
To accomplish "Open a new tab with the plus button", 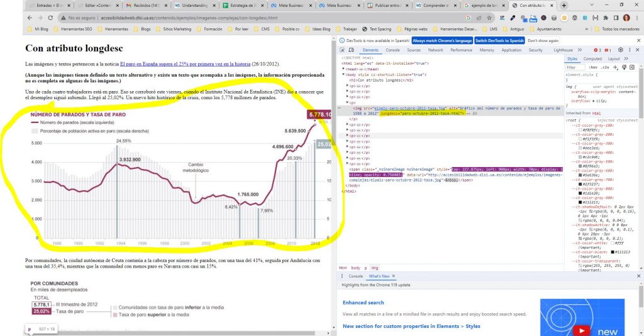I will 564,5.
